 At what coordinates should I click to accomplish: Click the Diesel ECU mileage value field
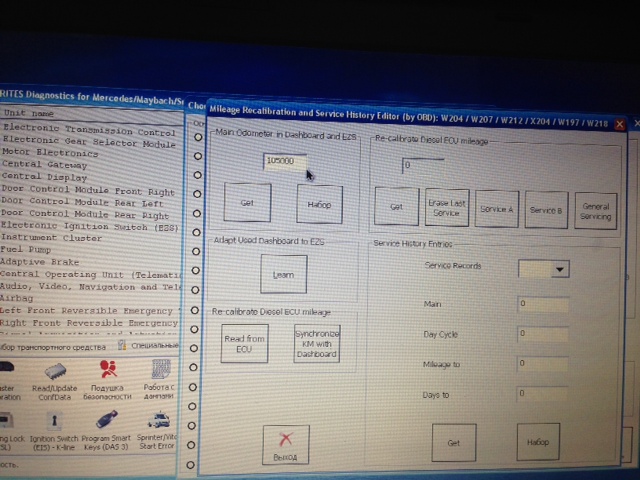pyautogui.click(x=423, y=166)
